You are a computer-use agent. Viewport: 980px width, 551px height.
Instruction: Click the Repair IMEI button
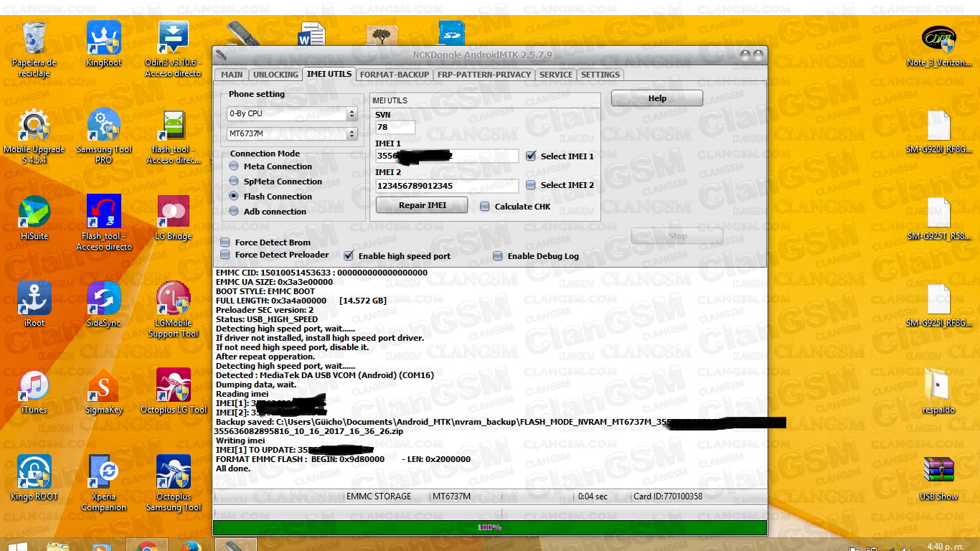pos(423,205)
